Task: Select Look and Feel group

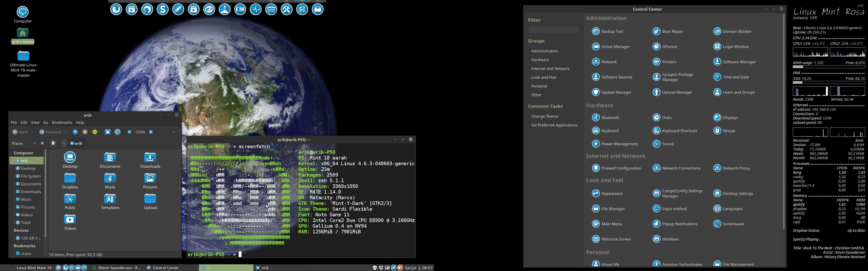Action: pos(544,77)
